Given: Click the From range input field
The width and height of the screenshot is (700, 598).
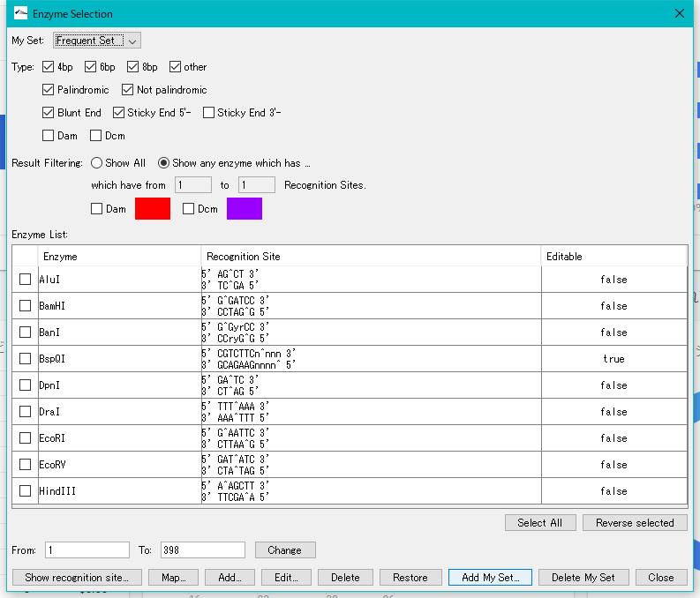Looking at the screenshot, I should [x=87, y=549].
